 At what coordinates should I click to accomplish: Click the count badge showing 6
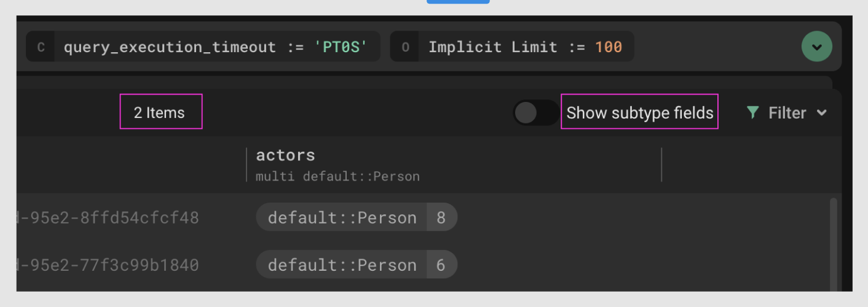(x=441, y=265)
